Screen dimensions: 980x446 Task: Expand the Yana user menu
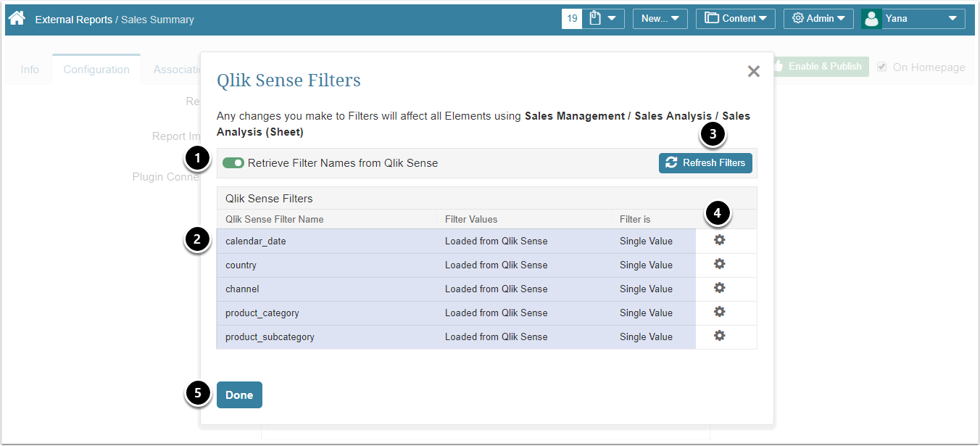pyautogui.click(x=913, y=19)
